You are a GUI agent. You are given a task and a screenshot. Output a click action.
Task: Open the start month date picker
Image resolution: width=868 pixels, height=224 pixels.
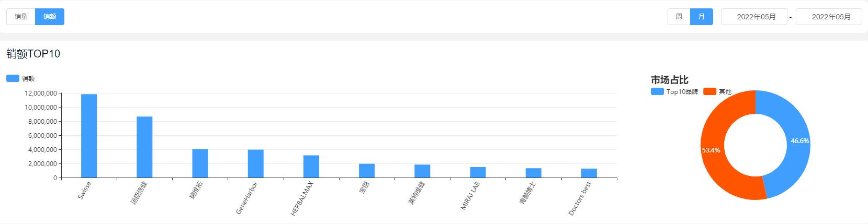click(x=754, y=17)
